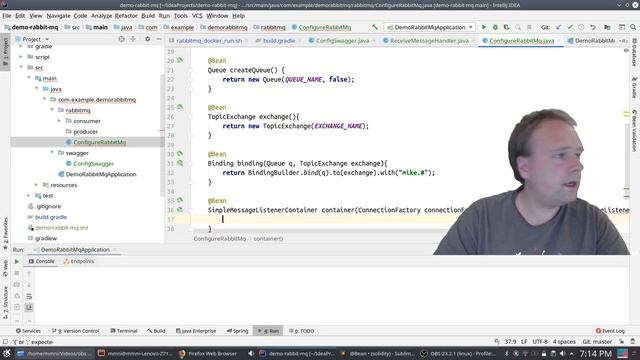The image size is (640, 360).
Task: Click the 7:14 PM clock
Action: (x=596, y=353)
